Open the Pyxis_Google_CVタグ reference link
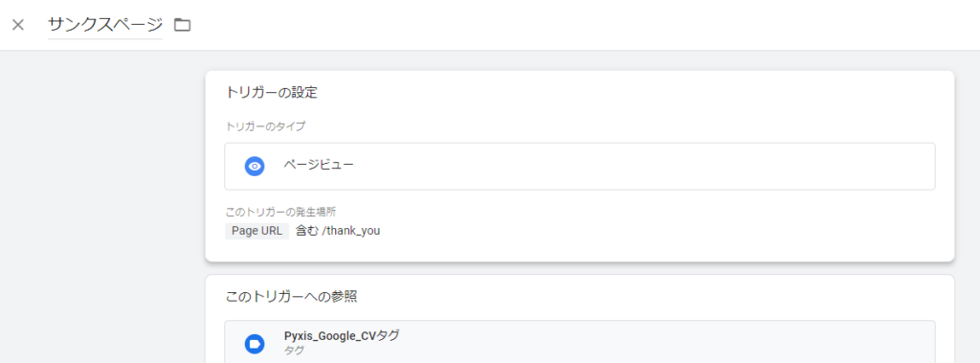 pyautogui.click(x=342, y=336)
